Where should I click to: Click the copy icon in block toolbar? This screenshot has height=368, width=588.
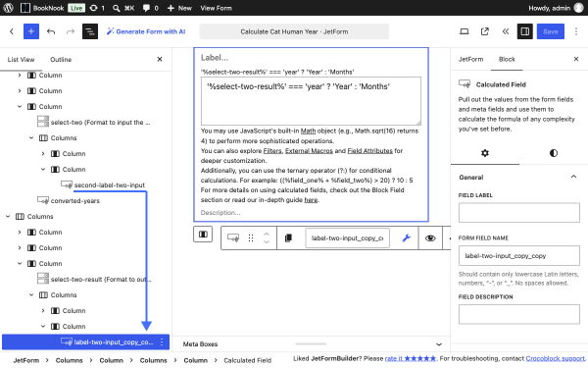click(288, 238)
